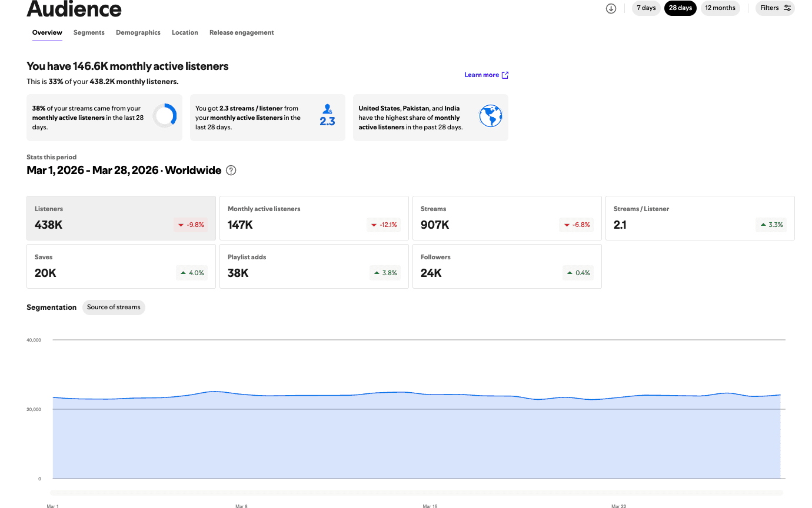Select the Listeners 438K stat card
This screenshot has width=812, height=508.
pos(121,218)
